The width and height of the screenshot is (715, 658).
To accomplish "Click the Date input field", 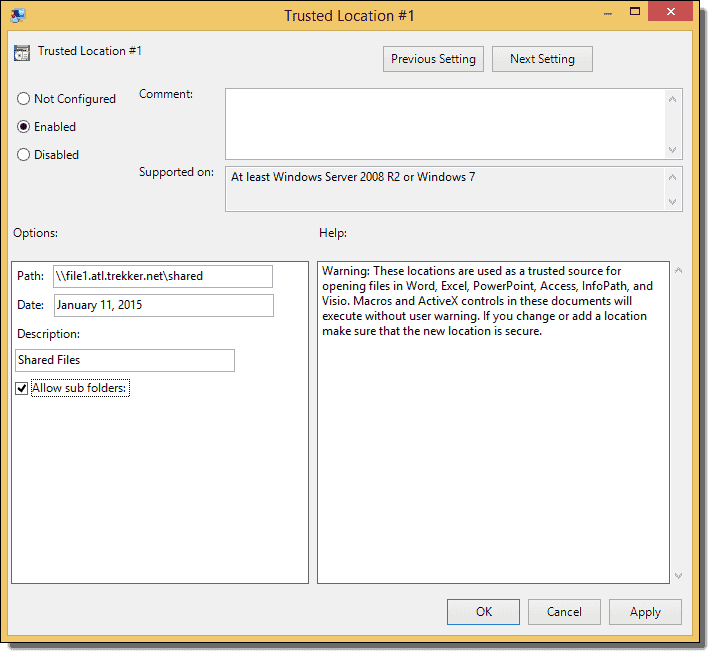I will click(164, 306).
